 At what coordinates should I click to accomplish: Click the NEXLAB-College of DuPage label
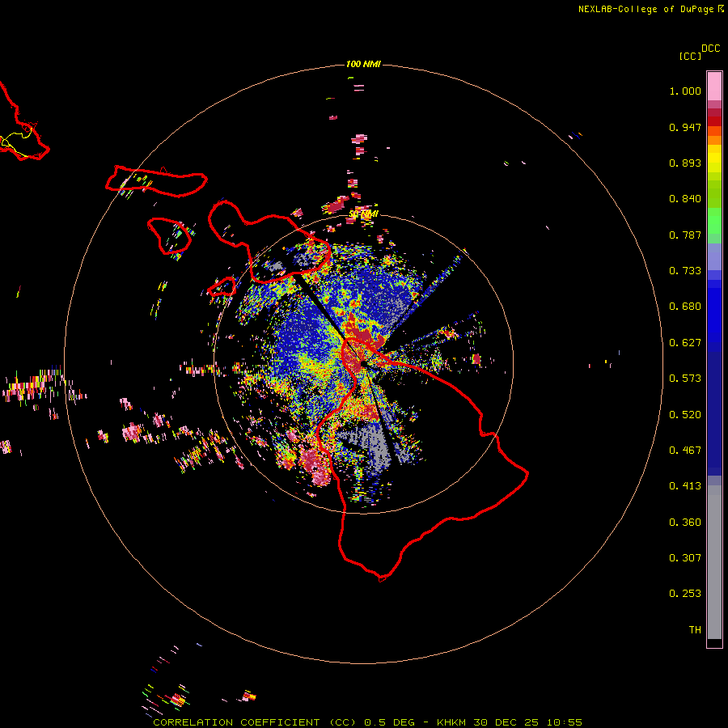point(645,9)
